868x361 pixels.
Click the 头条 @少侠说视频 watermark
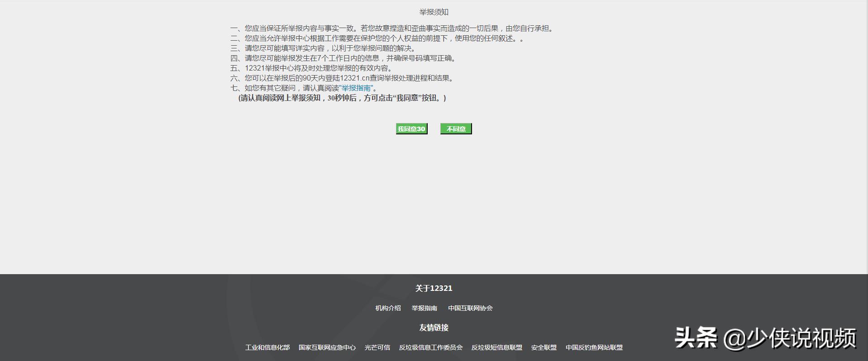[x=765, y=338]
